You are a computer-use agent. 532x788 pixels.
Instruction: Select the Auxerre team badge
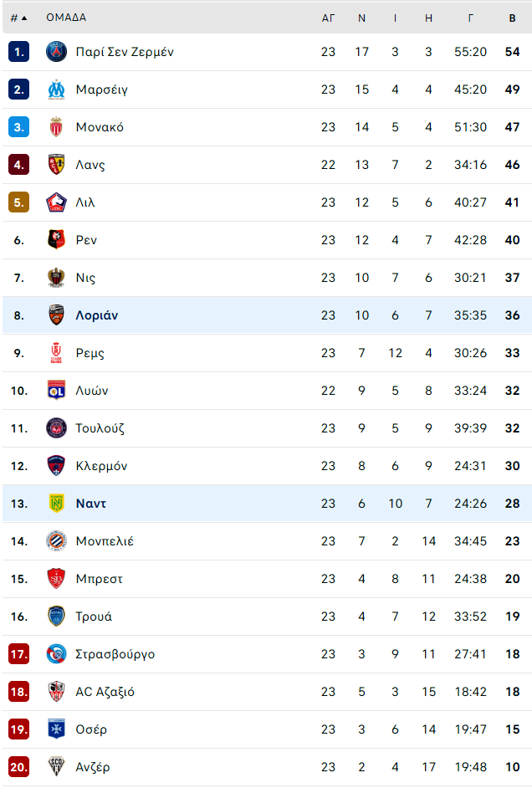[x=56, y=729]
